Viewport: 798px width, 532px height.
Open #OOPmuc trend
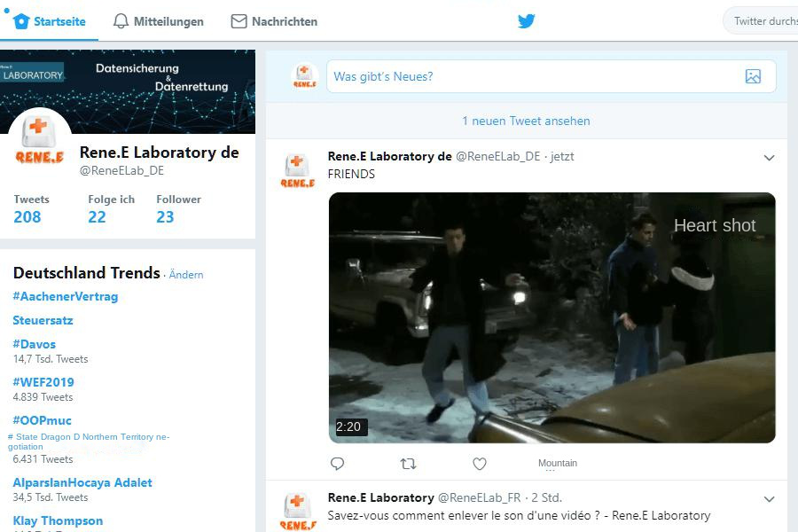tap(42, 420)
